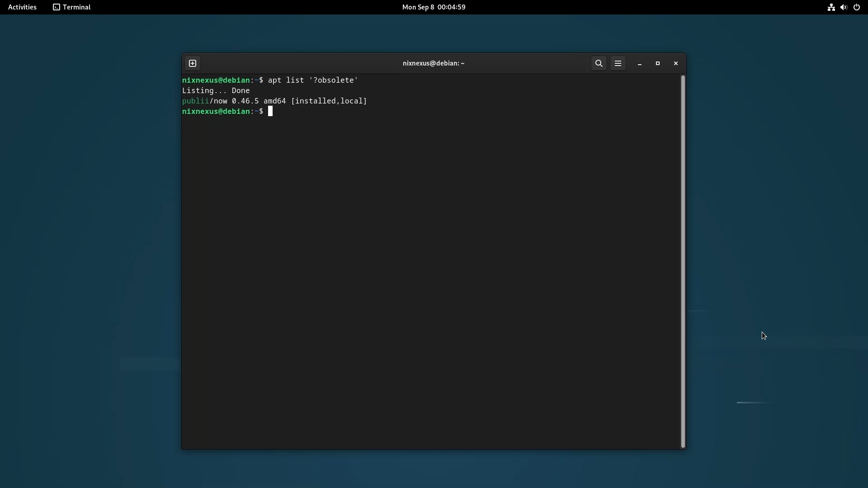Click the nixnexus@debian window title

coord(433,63)
